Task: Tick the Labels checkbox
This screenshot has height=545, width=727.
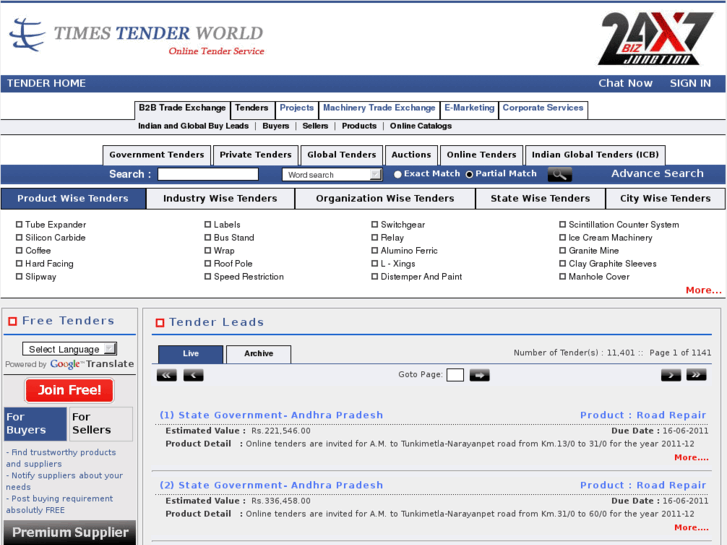Action: pyautogui.click(x=208, y=224)
